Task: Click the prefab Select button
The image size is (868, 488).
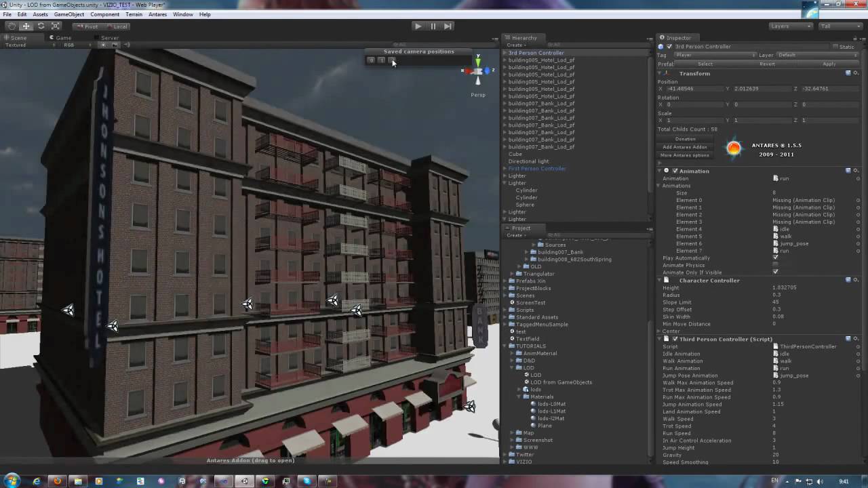Action: (x=705, y=64)
